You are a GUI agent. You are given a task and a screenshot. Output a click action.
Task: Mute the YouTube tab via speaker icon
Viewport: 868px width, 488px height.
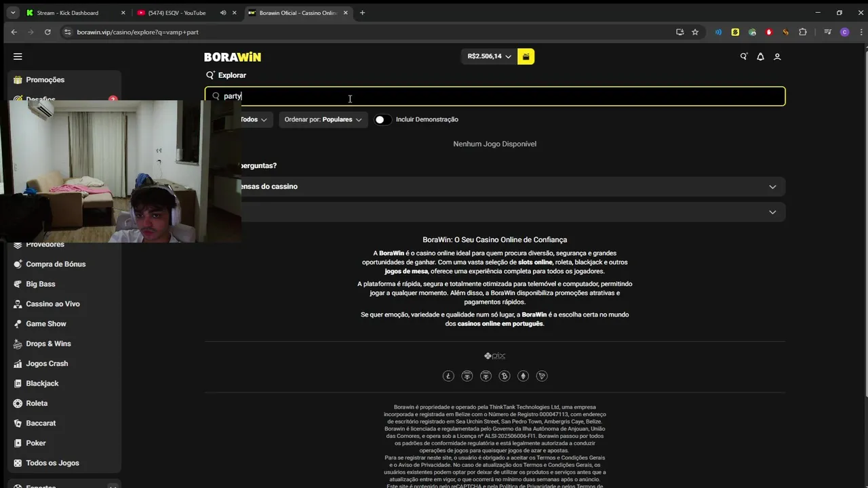[x=223, y=13]
